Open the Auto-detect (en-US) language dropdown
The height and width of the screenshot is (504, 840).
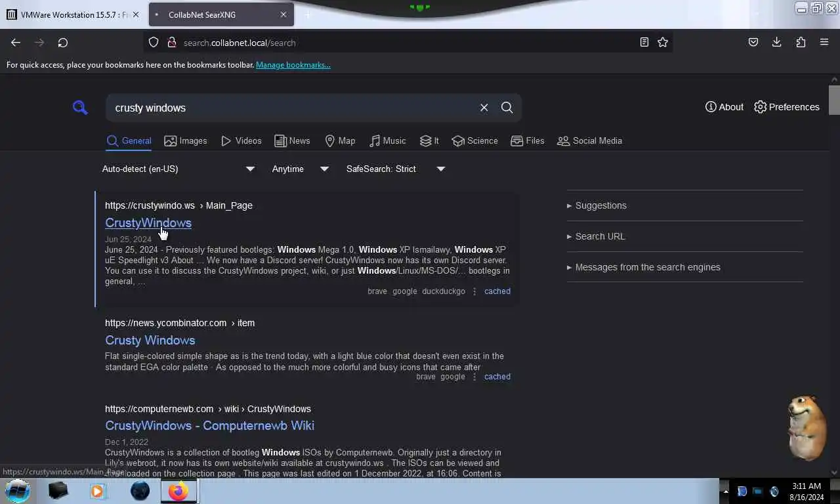point(178,169)
